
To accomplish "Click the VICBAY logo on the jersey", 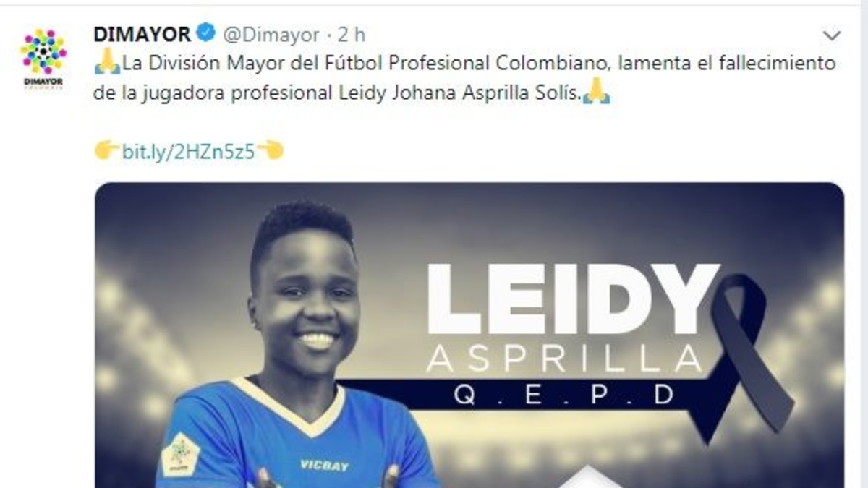I will (x=324, y=464).
